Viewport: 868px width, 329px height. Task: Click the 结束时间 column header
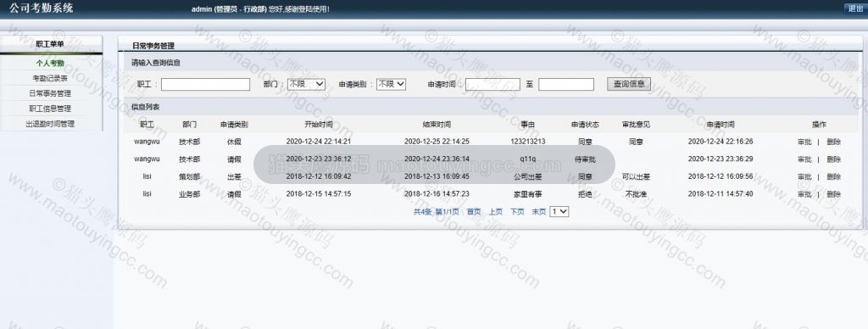(x=437, y=125)
